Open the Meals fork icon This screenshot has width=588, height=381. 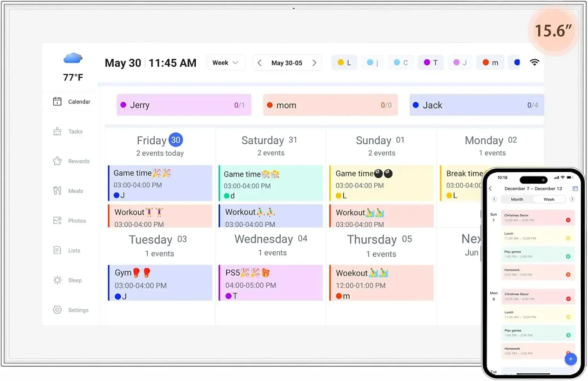click(57, 191)
